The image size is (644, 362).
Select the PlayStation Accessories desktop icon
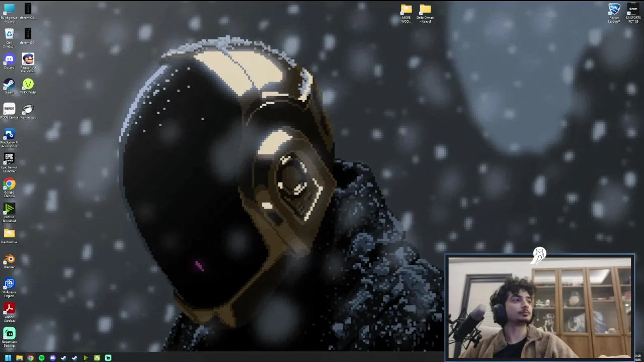pyautogui.click(x=9, y=134)
